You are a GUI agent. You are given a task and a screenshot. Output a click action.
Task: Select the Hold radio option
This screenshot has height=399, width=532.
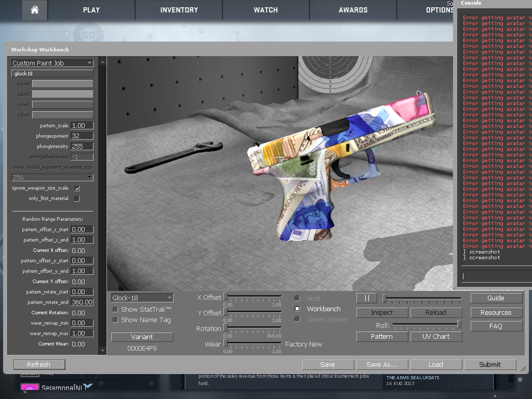(297, 298)
